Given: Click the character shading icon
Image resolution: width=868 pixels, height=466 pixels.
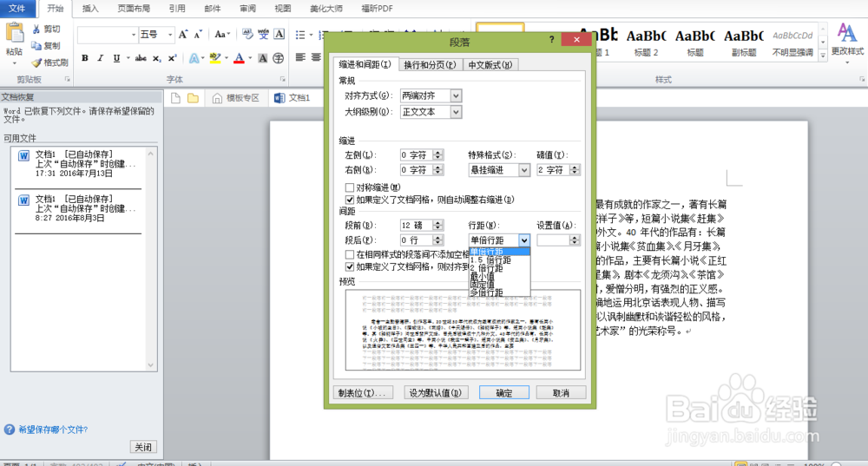Looking at the screenshot, I should click(x=262, y=57).
